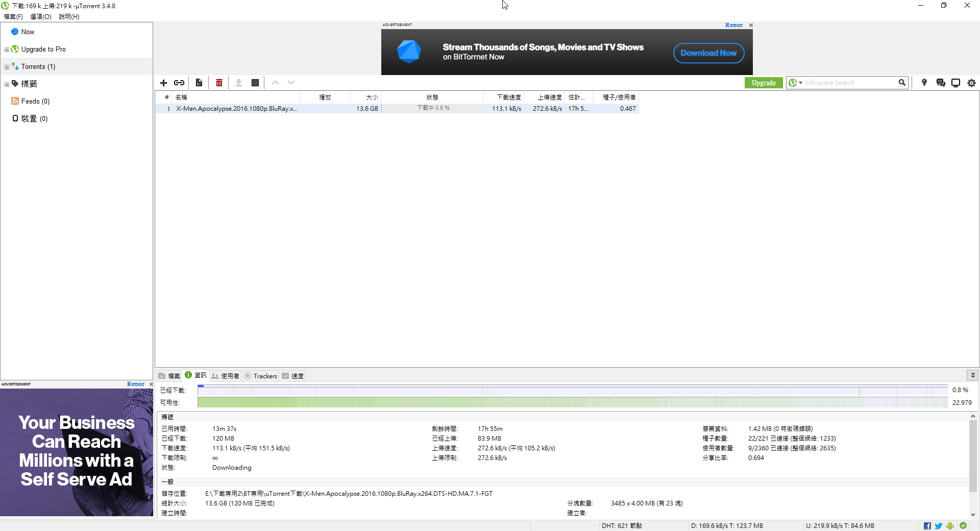Open 選項(O) menu
The height and width of the screenshot is (531, 980).
(41, 17)
